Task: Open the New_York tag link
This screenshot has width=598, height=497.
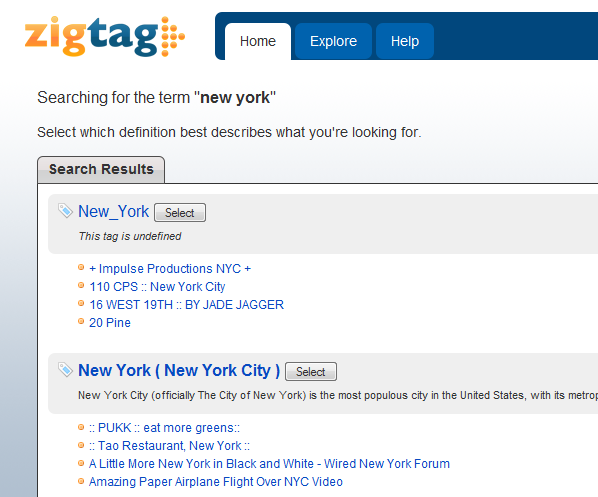Action: (x=113, y=212)
